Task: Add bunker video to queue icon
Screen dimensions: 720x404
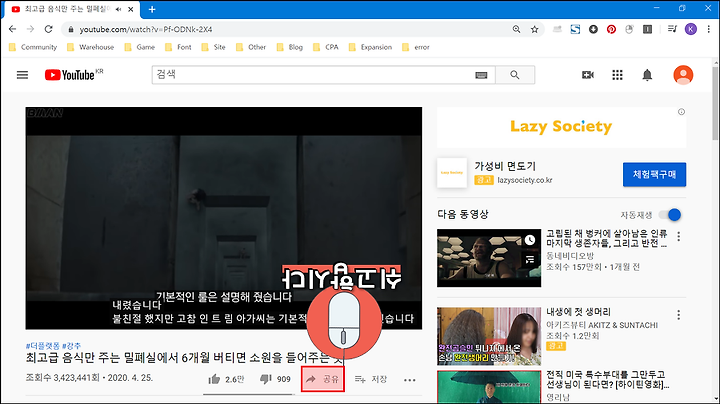Action: 530,260
